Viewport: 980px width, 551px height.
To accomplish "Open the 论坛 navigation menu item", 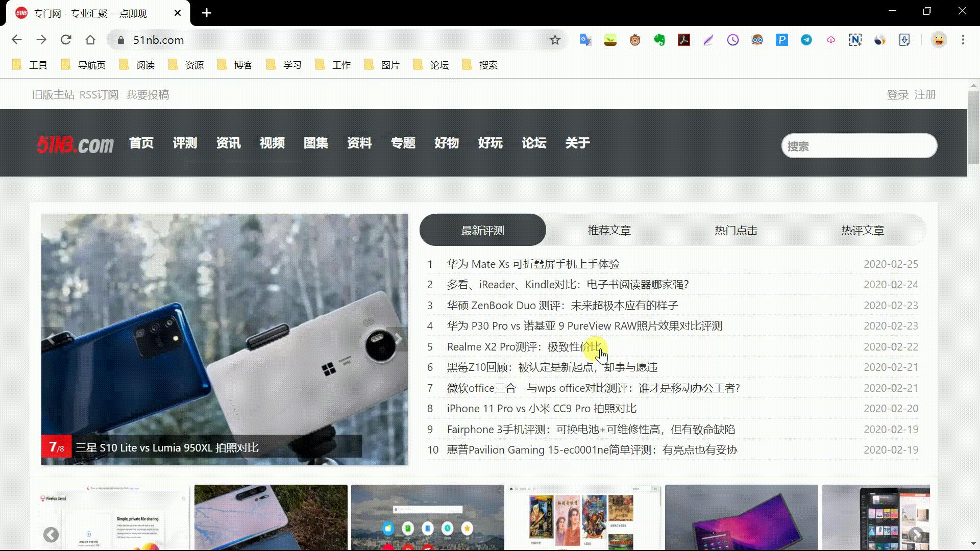I will point(534,143).
